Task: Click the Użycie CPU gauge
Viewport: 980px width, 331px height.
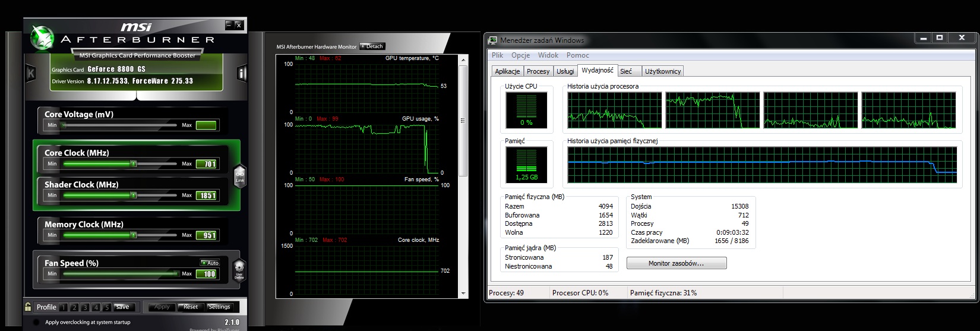Action: click(527, 110)
